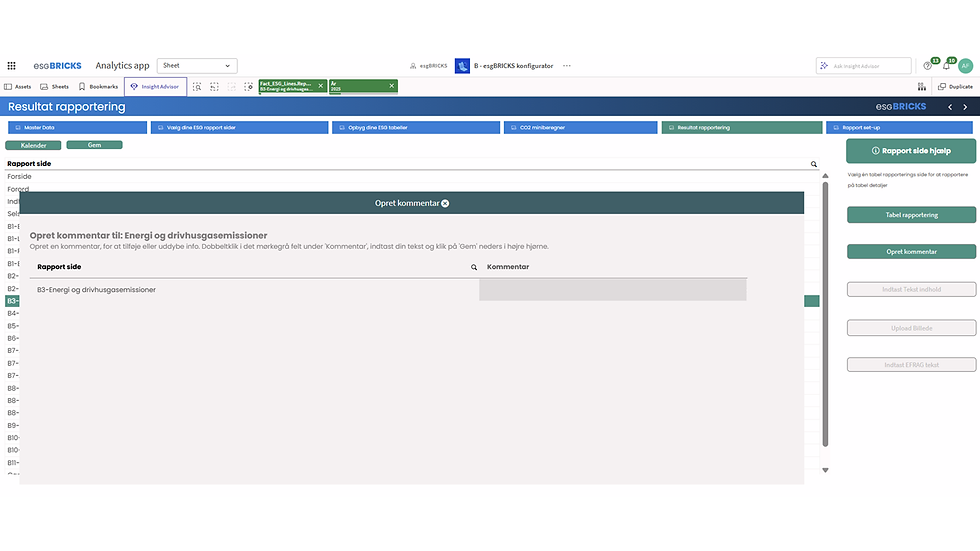The image size is (980, 551).
Task: Open the Resultat rapportering tab
Action: coord(742,127)
